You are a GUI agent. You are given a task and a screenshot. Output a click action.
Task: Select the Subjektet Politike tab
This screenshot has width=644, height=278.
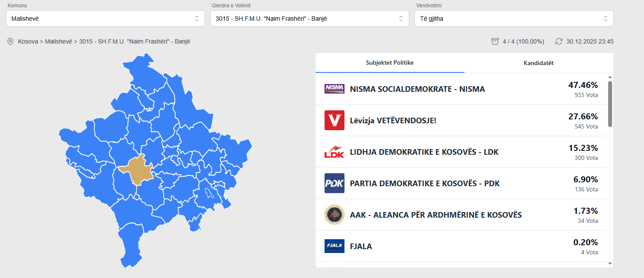[x=390, y=63]
